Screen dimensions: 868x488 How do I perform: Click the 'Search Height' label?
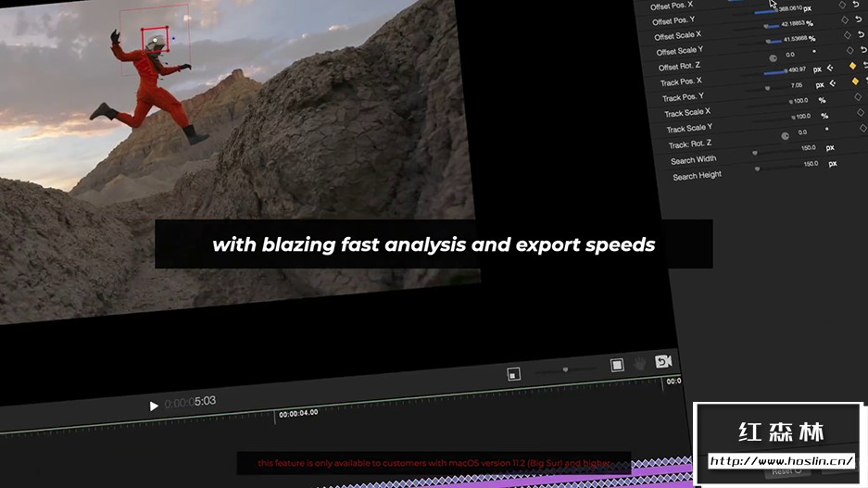click(697, 176)
